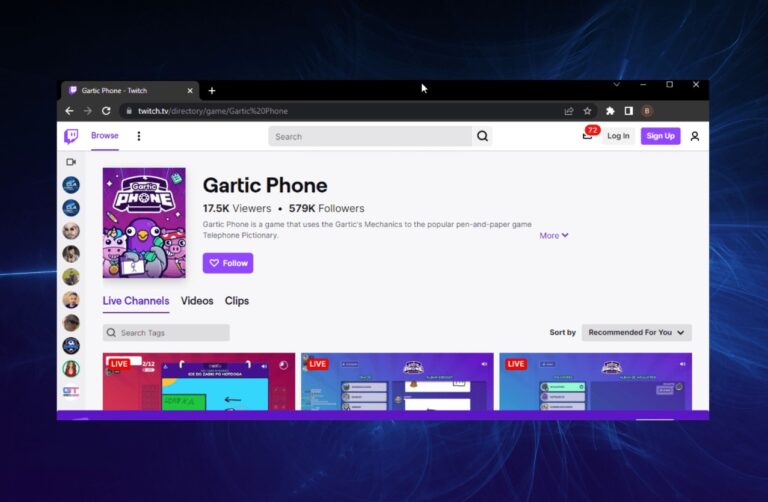The width and height of the screenshot is (768, 502).
Task: Click the camera icon atop the sidebar
Action: [x=71, y=162]
